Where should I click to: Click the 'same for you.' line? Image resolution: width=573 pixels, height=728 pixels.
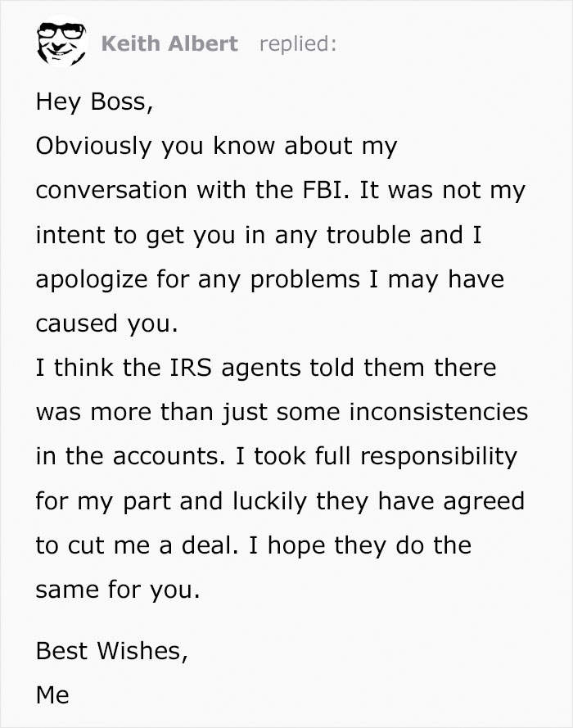tap(117, 589)
